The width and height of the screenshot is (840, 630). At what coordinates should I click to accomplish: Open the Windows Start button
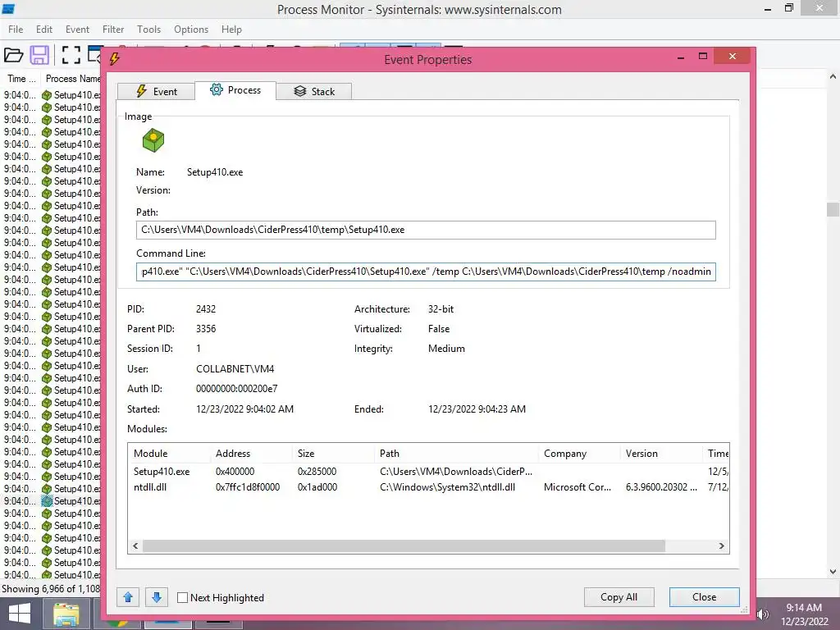pyautogui.click(x=20, y=614)
